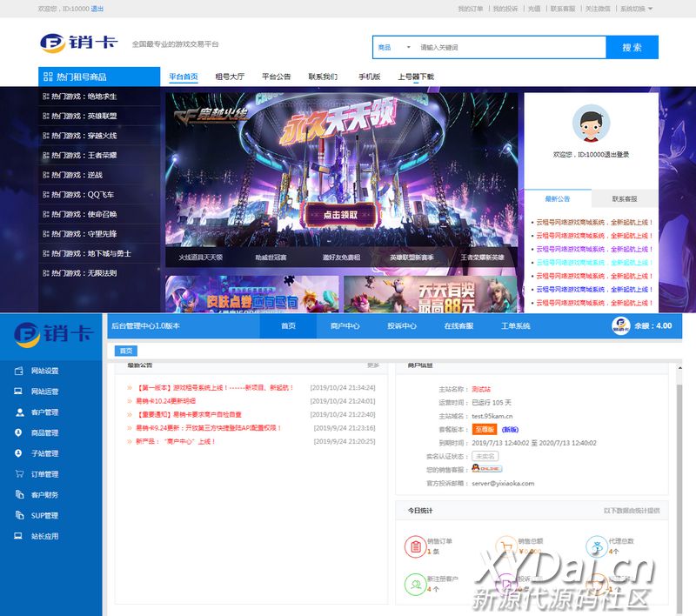Select the admin 投诉中心 top tab
The height and width of the screenshot is (616, 696).
click(402, 325)
